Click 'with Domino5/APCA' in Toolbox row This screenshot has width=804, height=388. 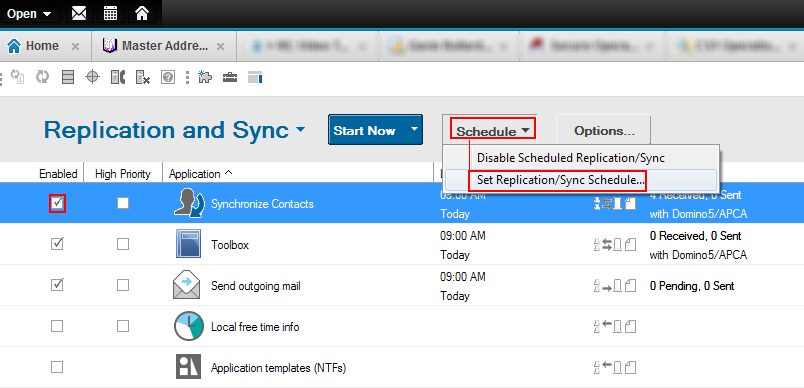pos(698,255)
